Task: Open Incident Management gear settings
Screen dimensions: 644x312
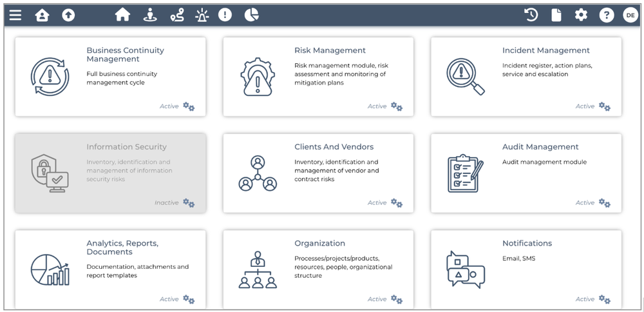Action: click(x=604, y=106)
